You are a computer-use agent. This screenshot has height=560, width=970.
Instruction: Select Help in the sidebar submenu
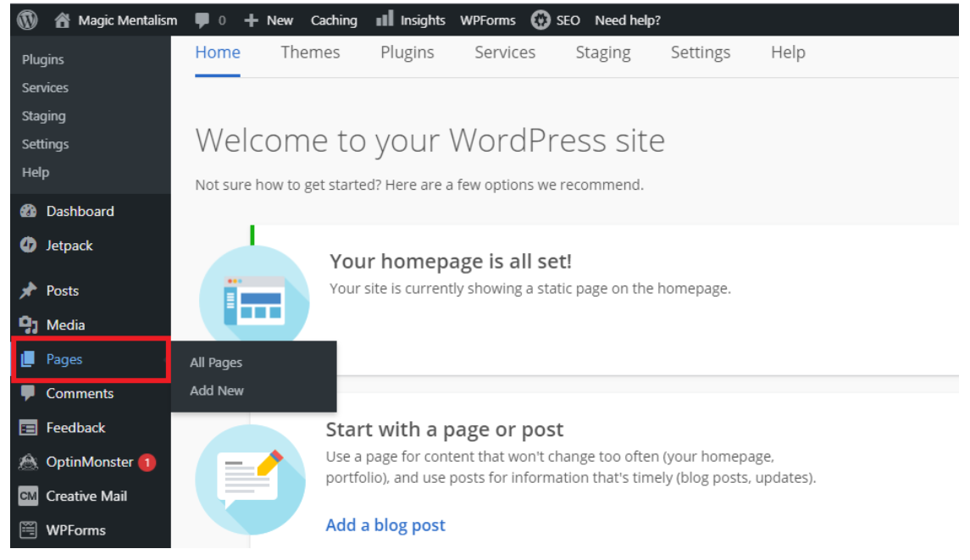click(x=36, y=172)
